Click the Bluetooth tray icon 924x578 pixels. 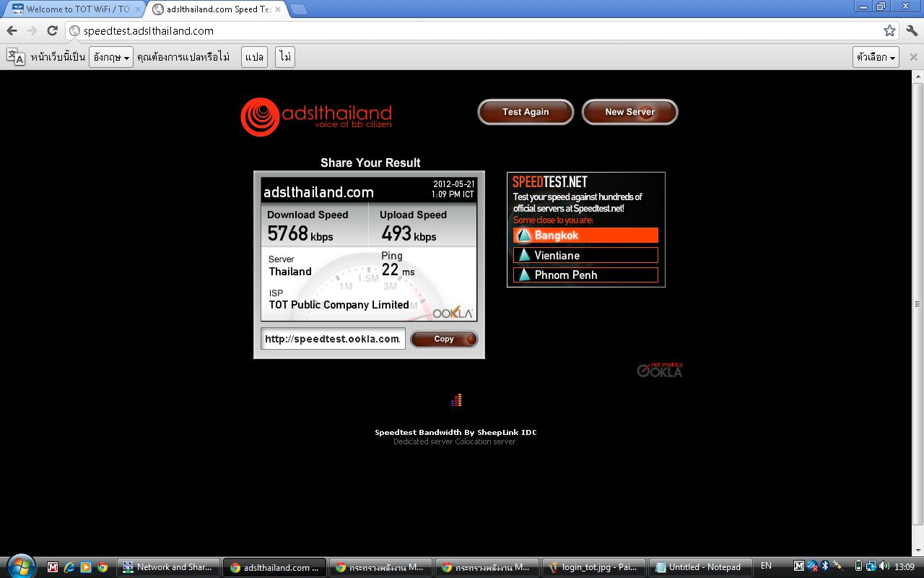pos(825,566)
